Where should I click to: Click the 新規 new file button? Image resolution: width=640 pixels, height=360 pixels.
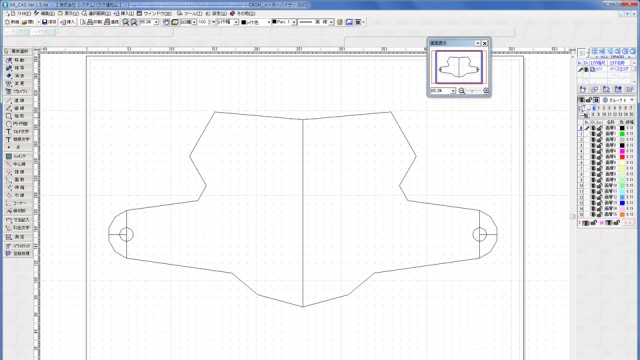[x=12, y=22]
